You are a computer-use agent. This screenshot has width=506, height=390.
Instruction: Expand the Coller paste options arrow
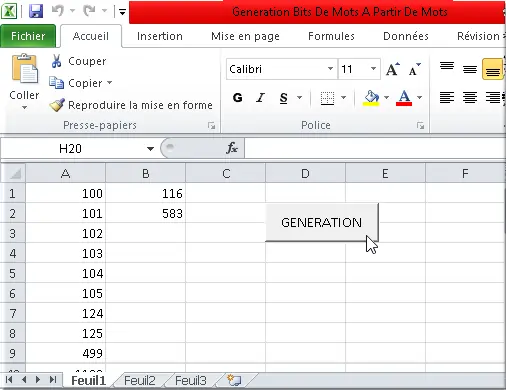pos(24,107)
